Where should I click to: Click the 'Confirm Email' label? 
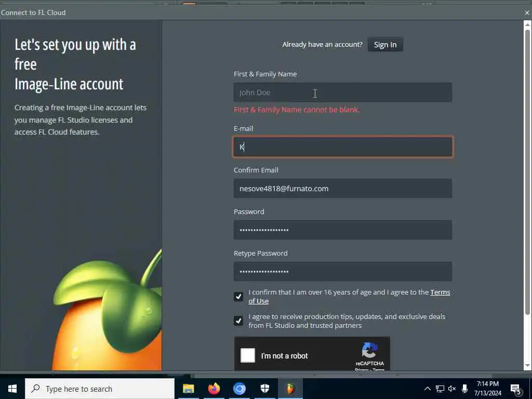point(256,170)
